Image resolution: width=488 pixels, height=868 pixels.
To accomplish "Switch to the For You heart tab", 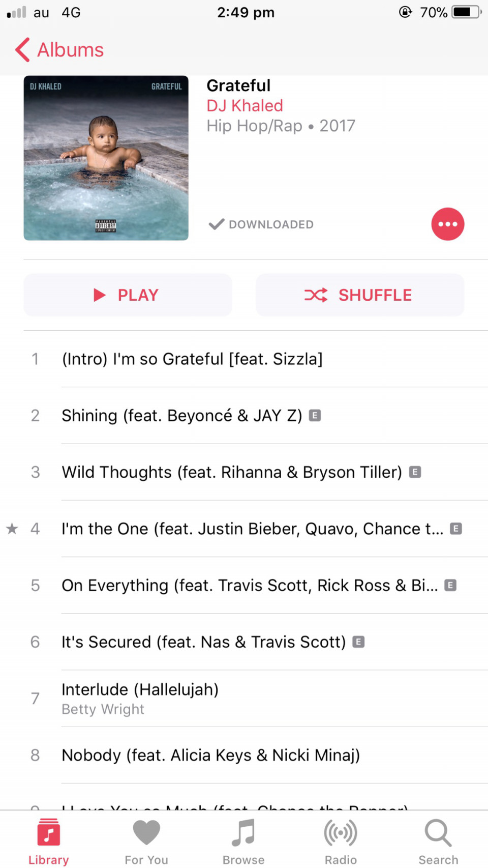I will point(146,841).
